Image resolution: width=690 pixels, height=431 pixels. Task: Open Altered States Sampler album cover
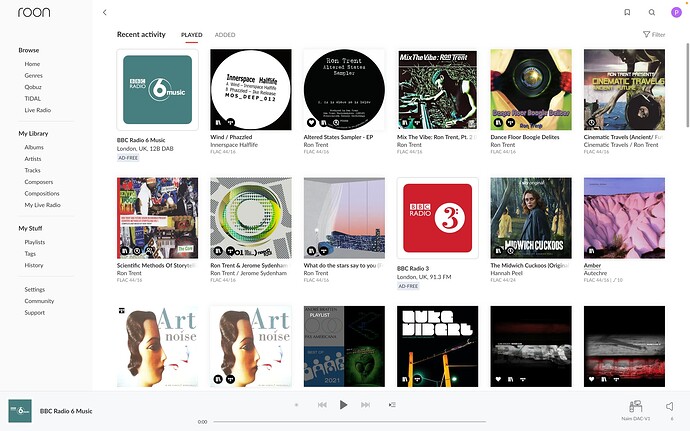pyautogui.click(x=344, y=89)
